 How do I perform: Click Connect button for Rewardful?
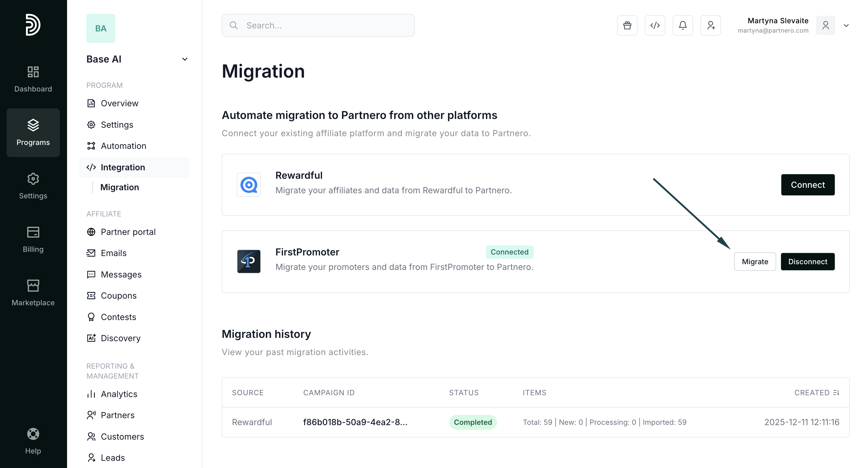[x=807, y=185]
